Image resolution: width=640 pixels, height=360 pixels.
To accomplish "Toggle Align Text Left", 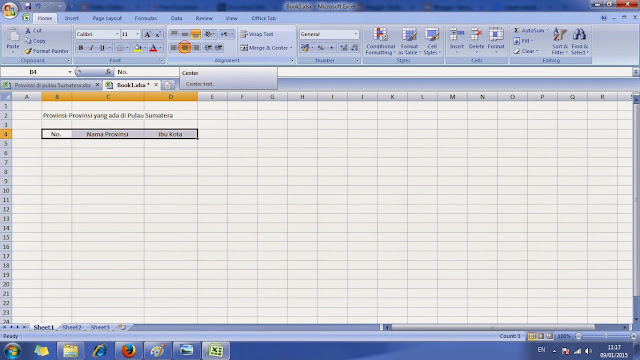I will 174,48.
